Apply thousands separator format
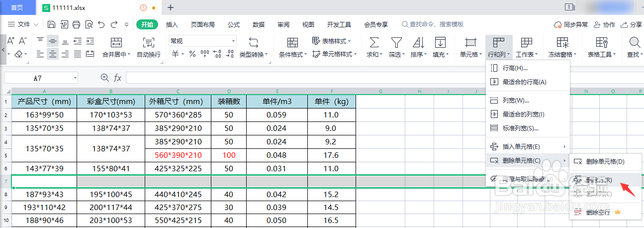Image resolution: width=644 pixels, height=228 pixels. coord(204,54)
